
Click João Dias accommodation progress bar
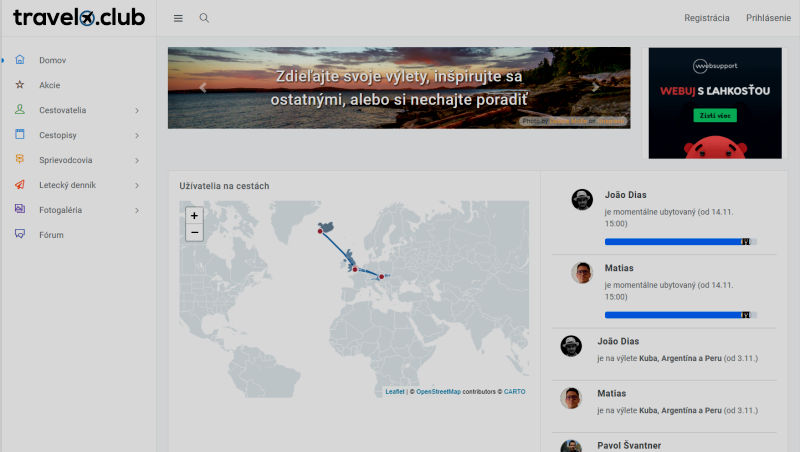pos(681,242)
